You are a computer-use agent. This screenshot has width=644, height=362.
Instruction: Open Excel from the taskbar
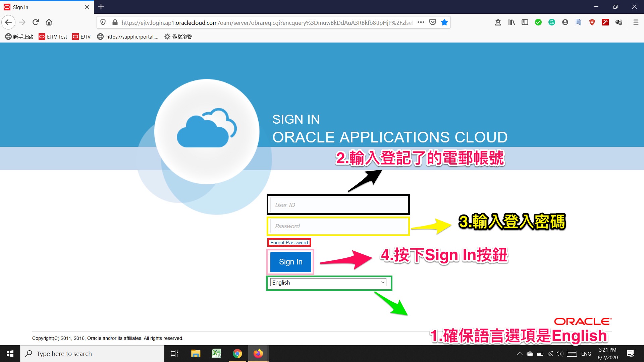coord(216,354)
